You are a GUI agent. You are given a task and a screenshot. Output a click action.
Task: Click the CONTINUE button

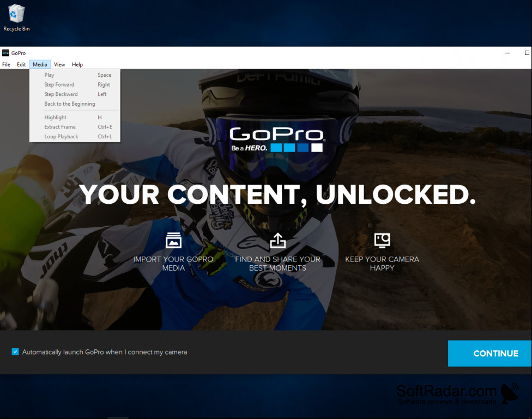point(489,354)
